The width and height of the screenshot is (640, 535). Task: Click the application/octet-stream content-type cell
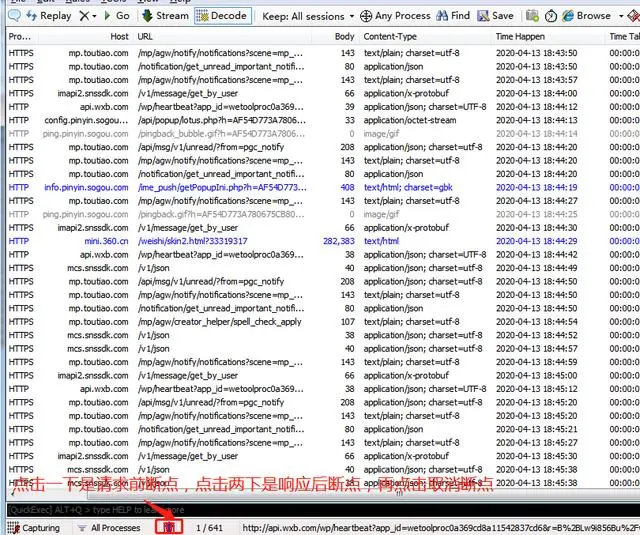click(x=410, y=120)
